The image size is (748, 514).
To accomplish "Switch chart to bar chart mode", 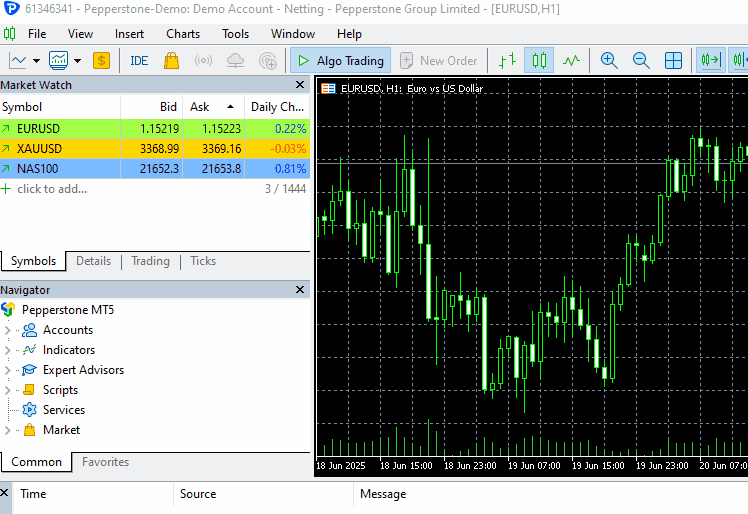I will click(x=507, y=61).
